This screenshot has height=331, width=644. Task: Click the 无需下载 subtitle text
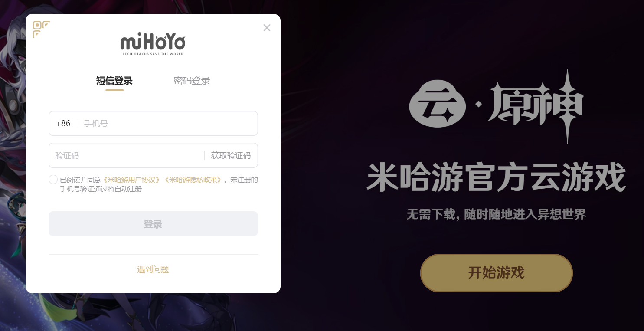(x=497, y=214)
